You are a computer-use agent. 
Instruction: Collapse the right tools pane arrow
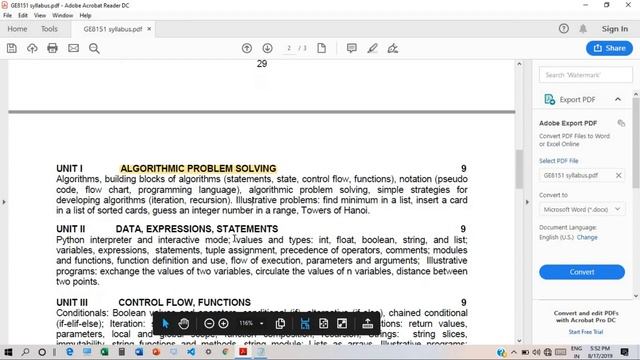click(527, 202)
